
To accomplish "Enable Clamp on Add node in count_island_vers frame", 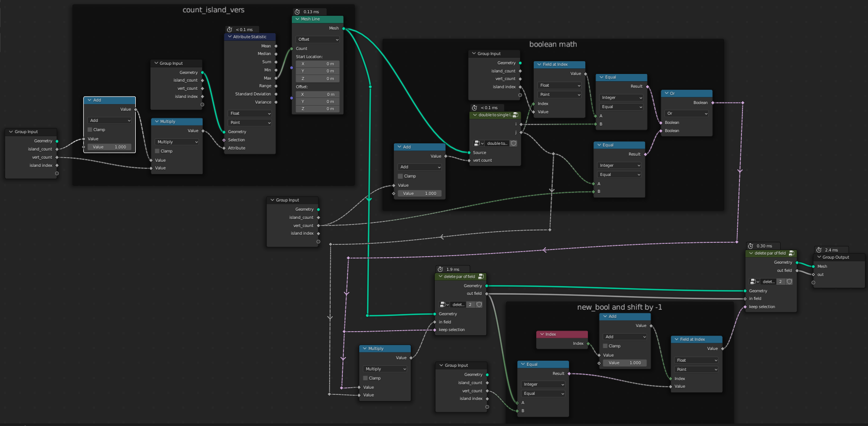I will [90, 130].
